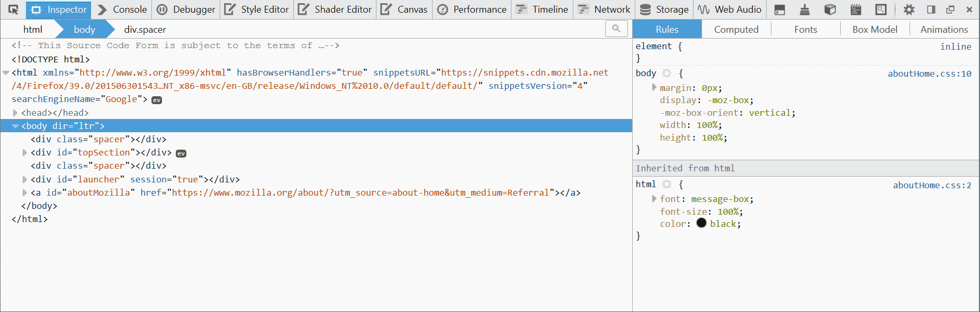Click the font-size 100% value

[728, 212]
